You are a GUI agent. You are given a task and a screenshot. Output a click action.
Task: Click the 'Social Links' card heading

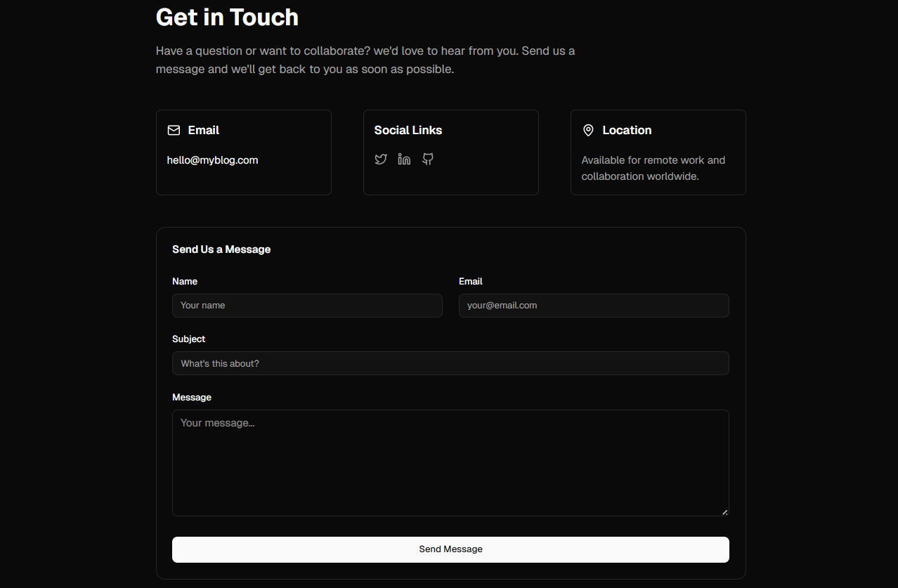click(x=408, y=130)
